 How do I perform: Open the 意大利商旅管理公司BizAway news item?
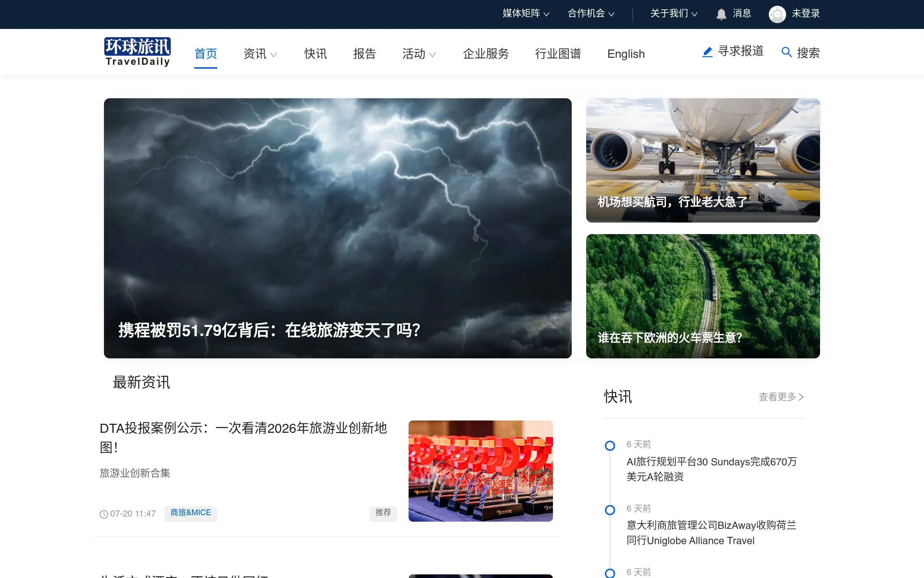point(711,533)
